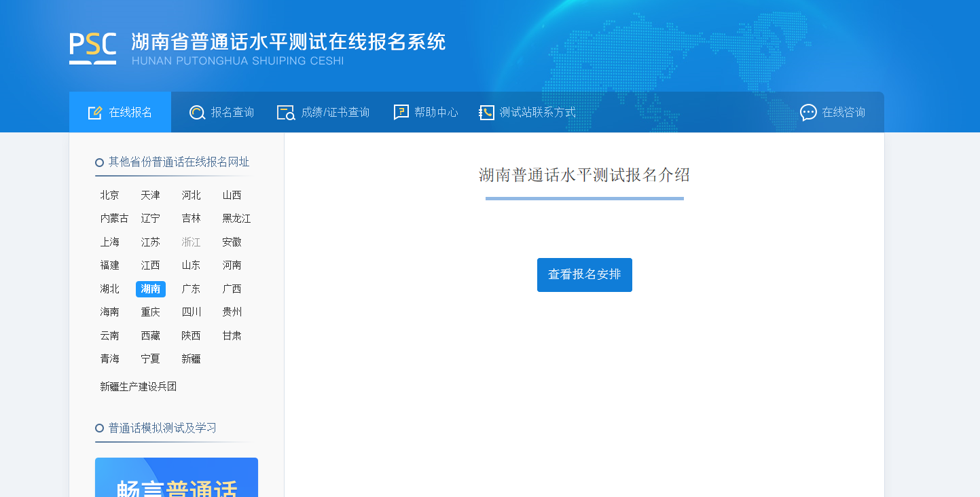Open the 帮助中心 menu item
980x497 pixels.
pos(436,113)
